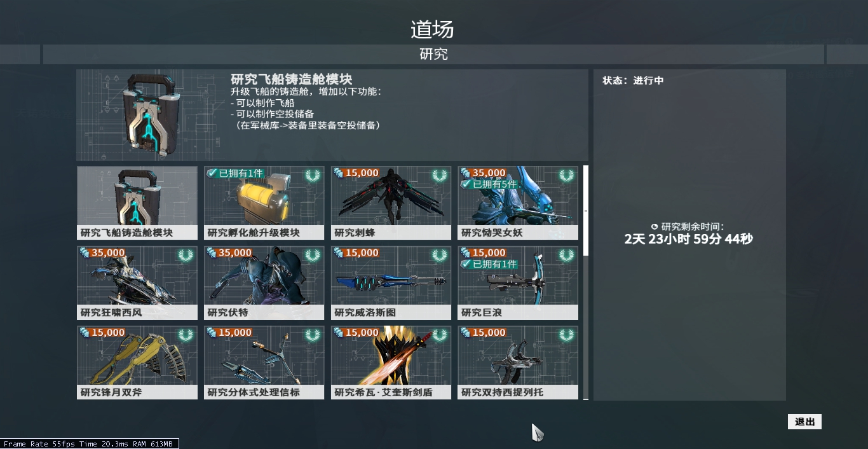Screen dimensions: 868x449
Task: Choose the 研究双持西提列托 research tile
Action: click(x=518, y=363)
